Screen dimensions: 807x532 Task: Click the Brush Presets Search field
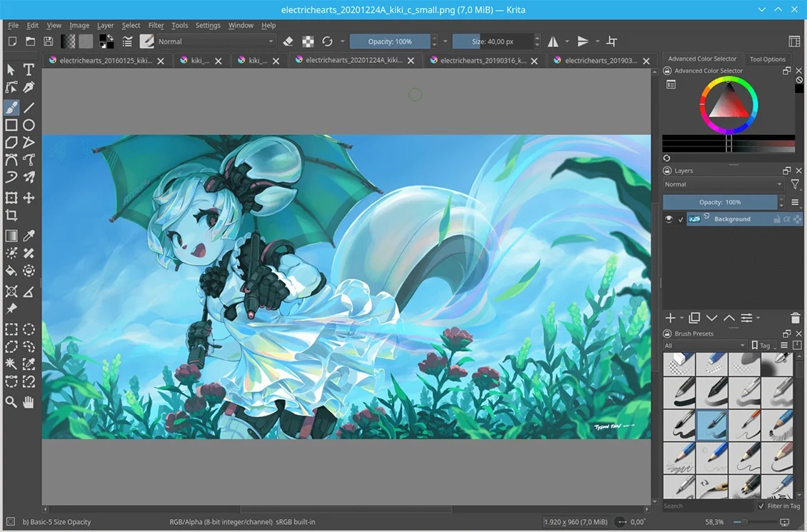pyautogui.click(x=708, y=506)
